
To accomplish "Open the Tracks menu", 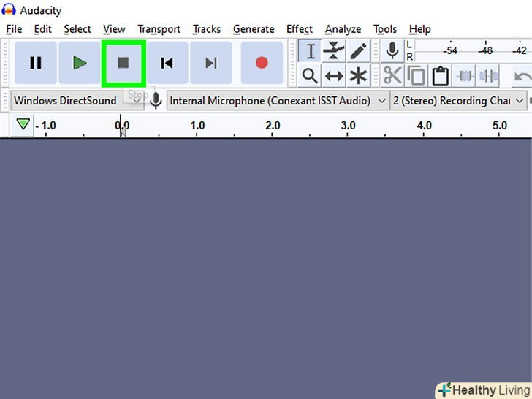I will coord(207,29).
